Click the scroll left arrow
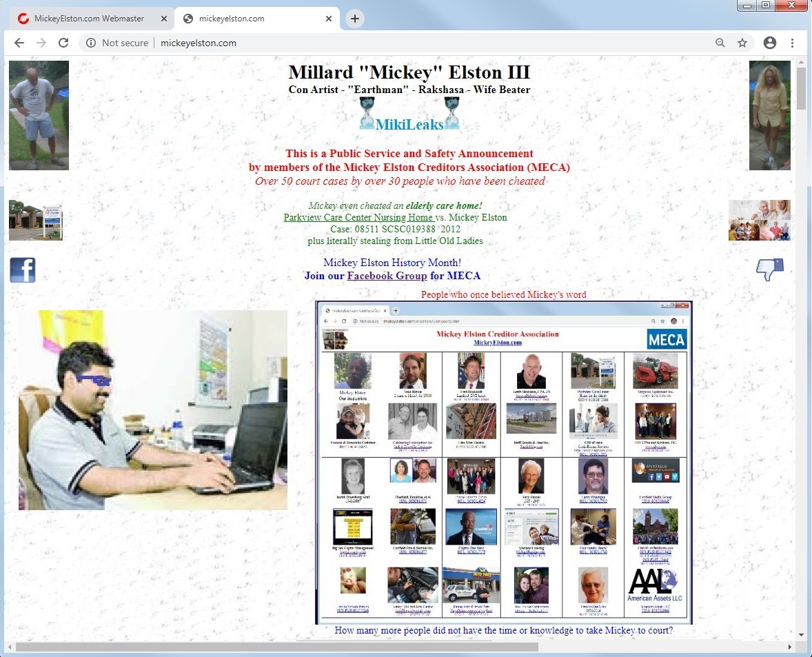This screenshot has height=657, width=812. coord(9,647)
